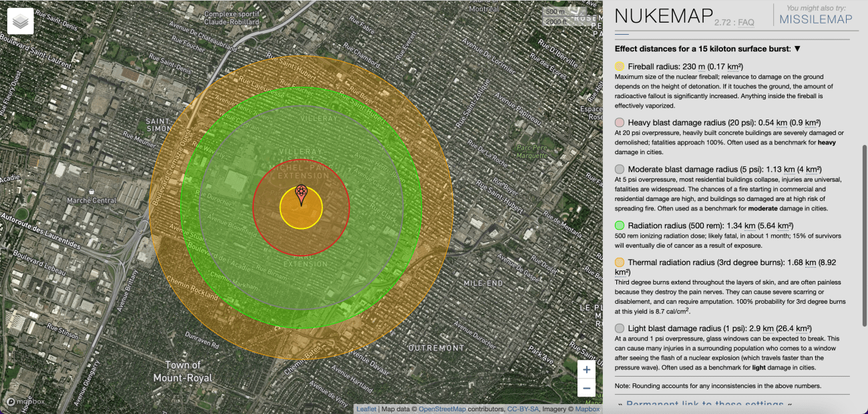Select the red Heavy blast damage swatch
The image size is (868, 414).
620,123
